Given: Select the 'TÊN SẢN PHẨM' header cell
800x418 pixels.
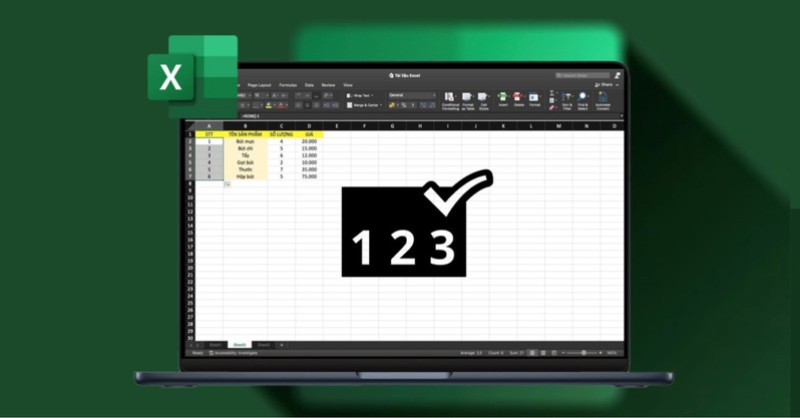Looking at the screenshot, I should pyautogui.click(x=245, y=134).
